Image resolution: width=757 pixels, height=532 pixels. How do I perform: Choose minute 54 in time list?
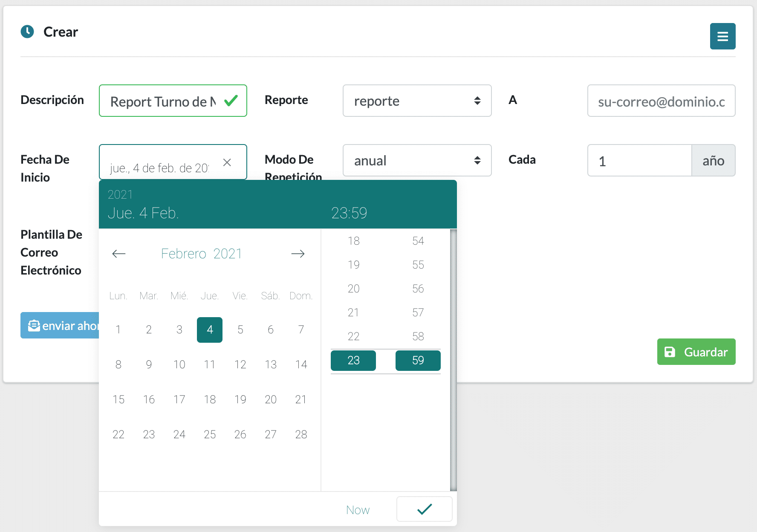(x=418, y=241)
